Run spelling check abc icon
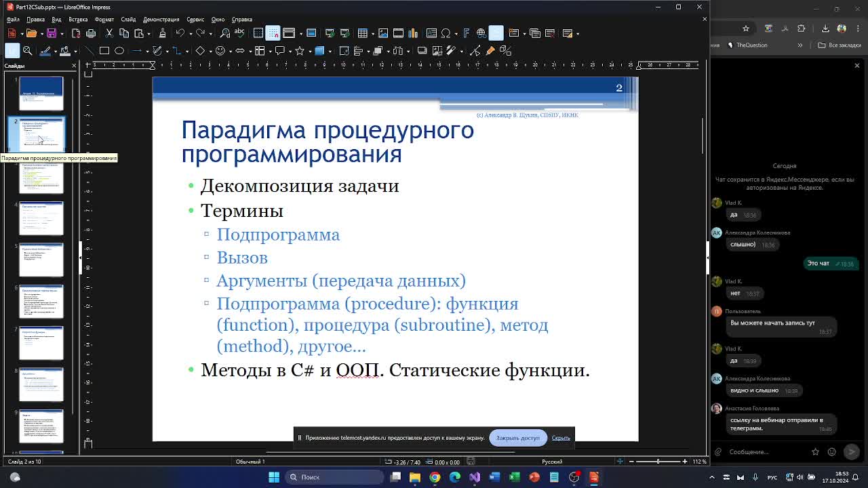This screenshot has width=868, height=488. coord(239,33)
